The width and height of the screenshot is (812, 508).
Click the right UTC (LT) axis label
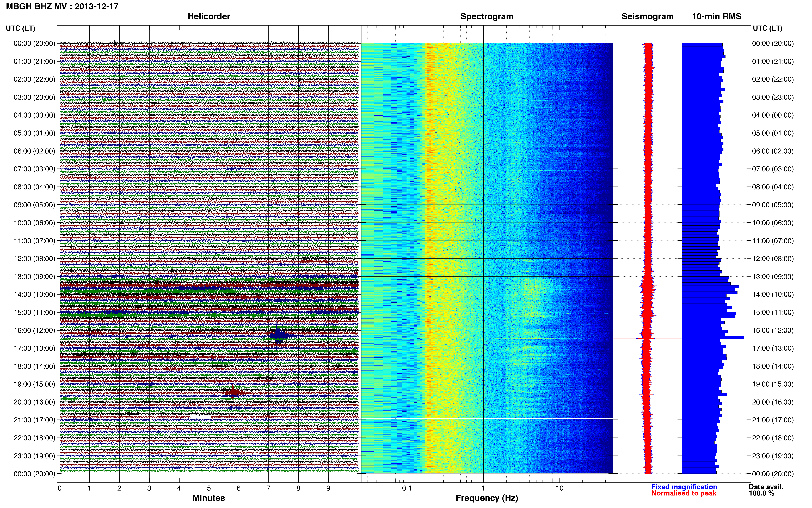[x=767, y=28]
